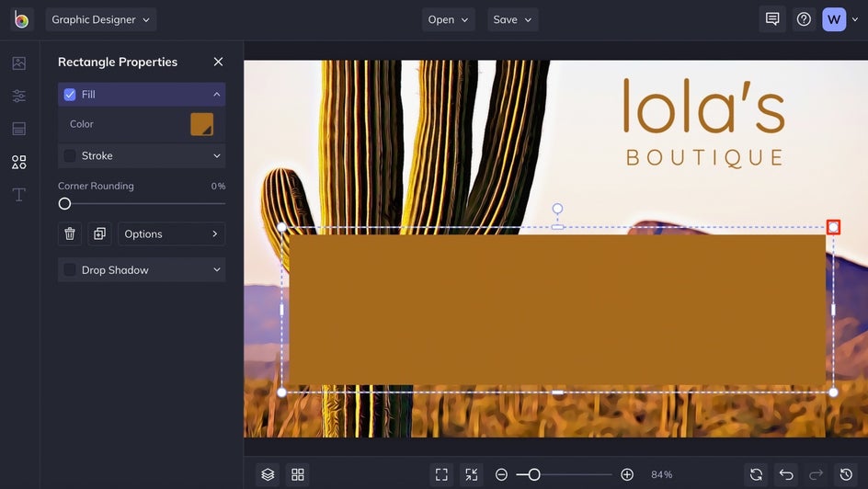Uncheck the Fill checkbox
868x489 pixels.
click(x=70, y=95)
